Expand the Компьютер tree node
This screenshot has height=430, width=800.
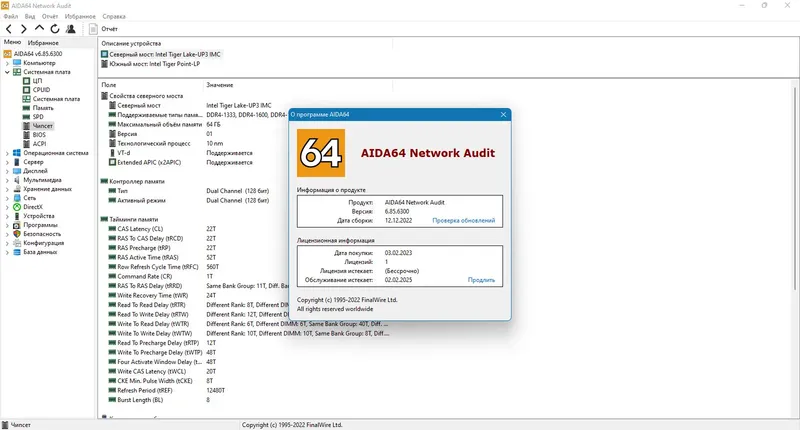coord(7,63)
